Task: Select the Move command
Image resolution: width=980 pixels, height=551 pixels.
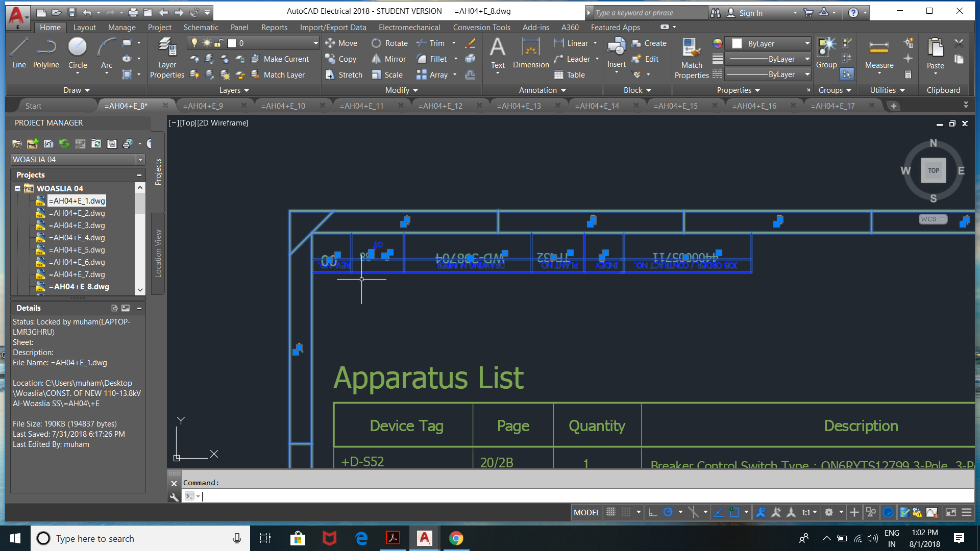Action: 342,43
